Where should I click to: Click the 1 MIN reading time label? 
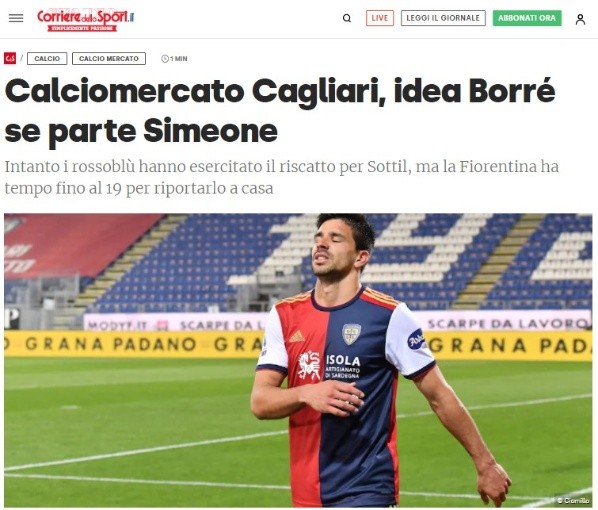178,59
